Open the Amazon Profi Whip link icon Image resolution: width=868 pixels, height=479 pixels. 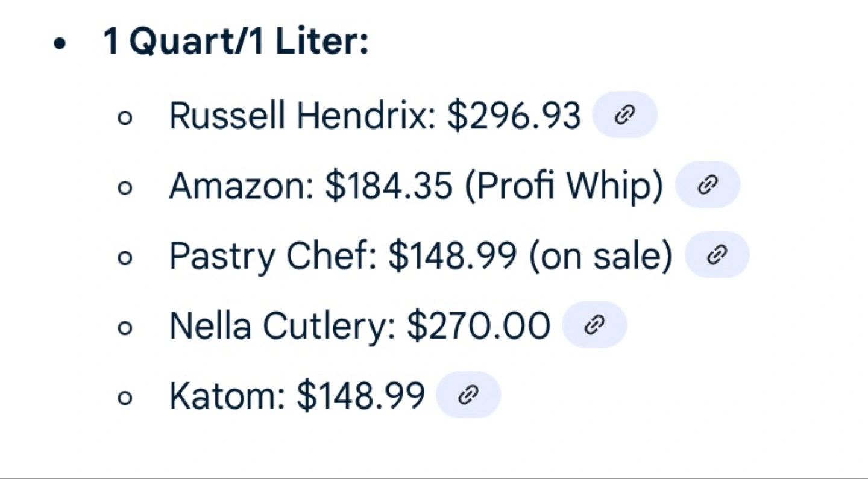pos(707,184)
